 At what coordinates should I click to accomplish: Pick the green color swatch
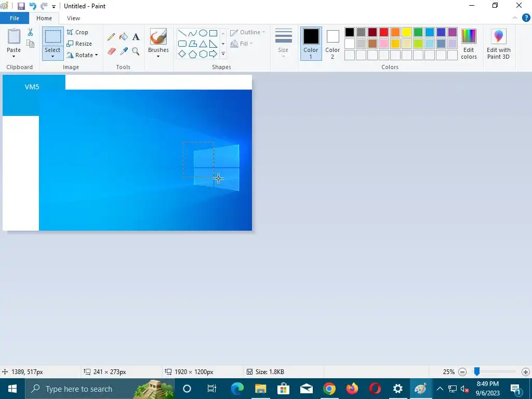point(418,32)
